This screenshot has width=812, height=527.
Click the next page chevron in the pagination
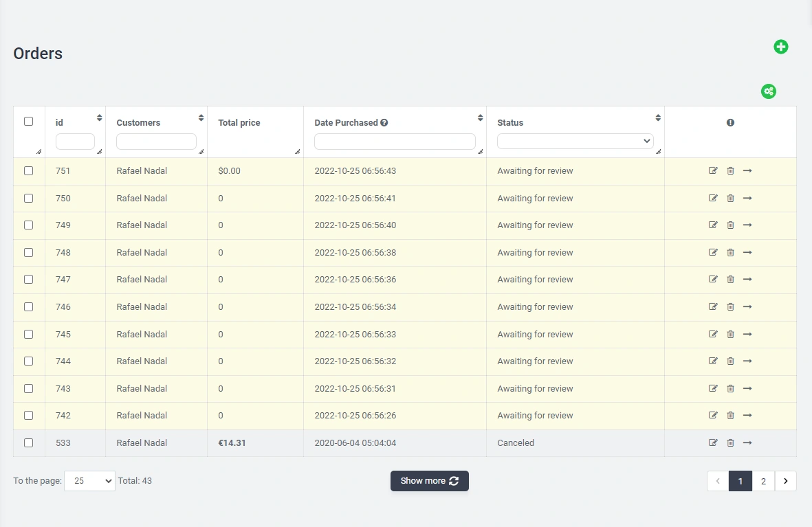point(785,481)
